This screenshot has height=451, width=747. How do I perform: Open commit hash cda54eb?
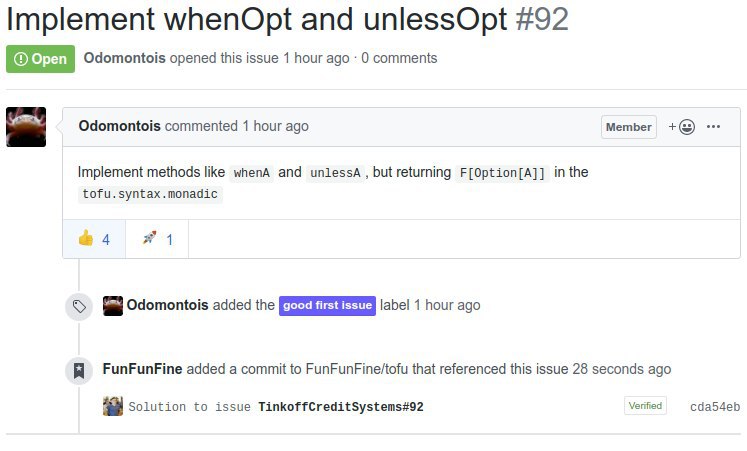pyautogui.click(x=715, y=407)
